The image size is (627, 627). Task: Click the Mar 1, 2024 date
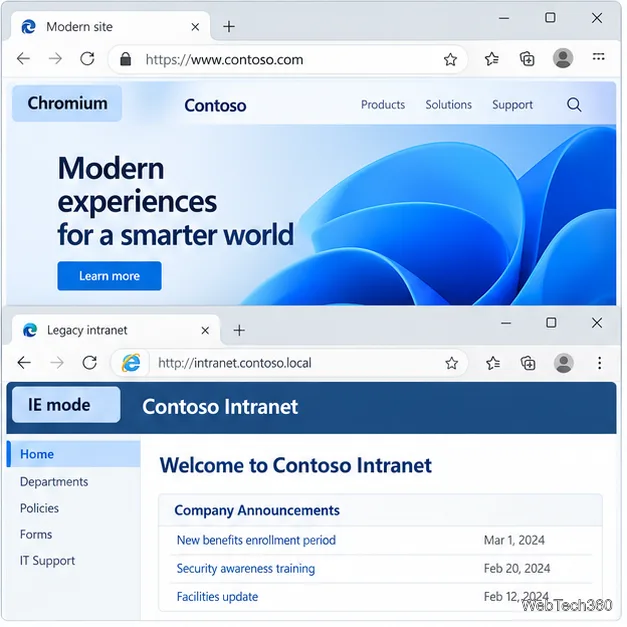click(x=514, y=540)
